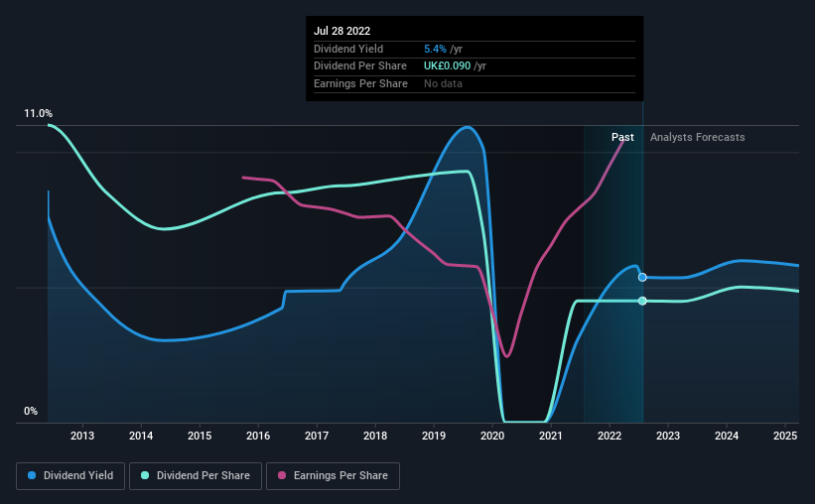Click the 11.0% y-axis label
Image resolution: width=815 pixels, height=504 pixels.
point(38,114)
